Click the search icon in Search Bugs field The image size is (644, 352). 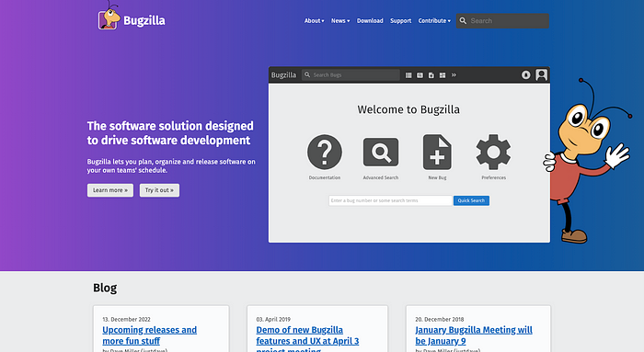coord(306,74)
